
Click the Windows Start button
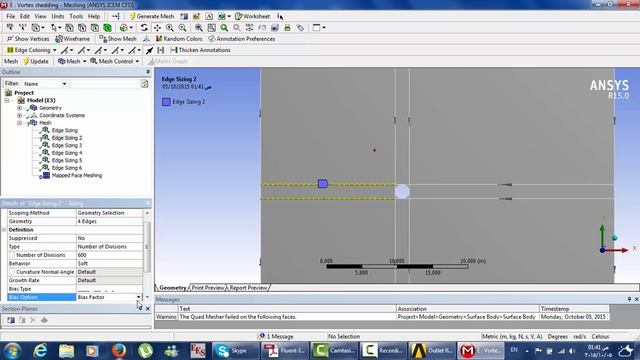coord(13,351)
